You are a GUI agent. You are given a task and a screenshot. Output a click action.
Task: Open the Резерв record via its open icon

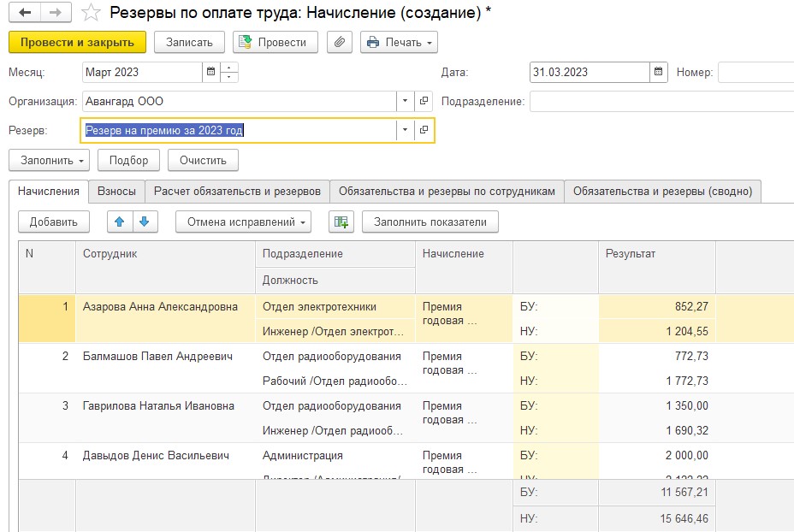pos(424,130)
